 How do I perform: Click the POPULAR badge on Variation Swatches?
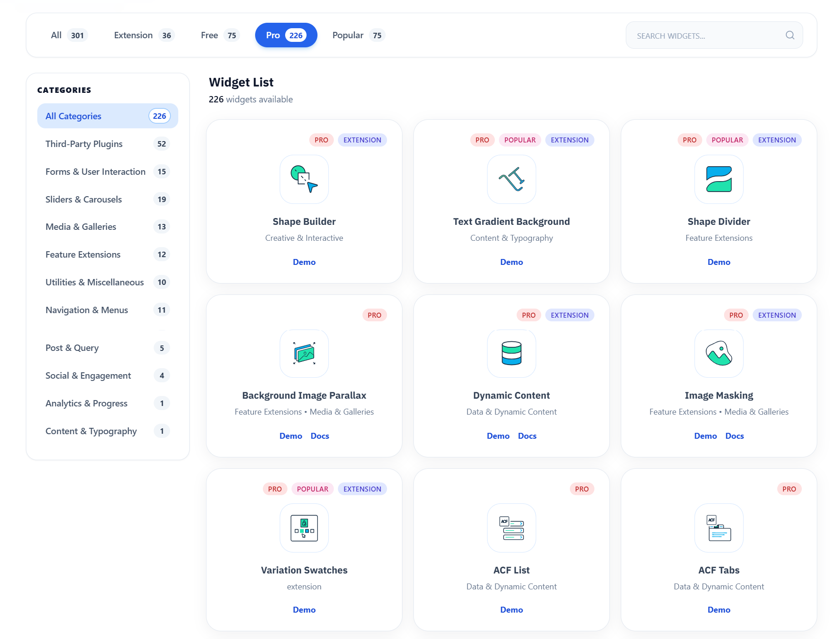click(x=312, y=489)
